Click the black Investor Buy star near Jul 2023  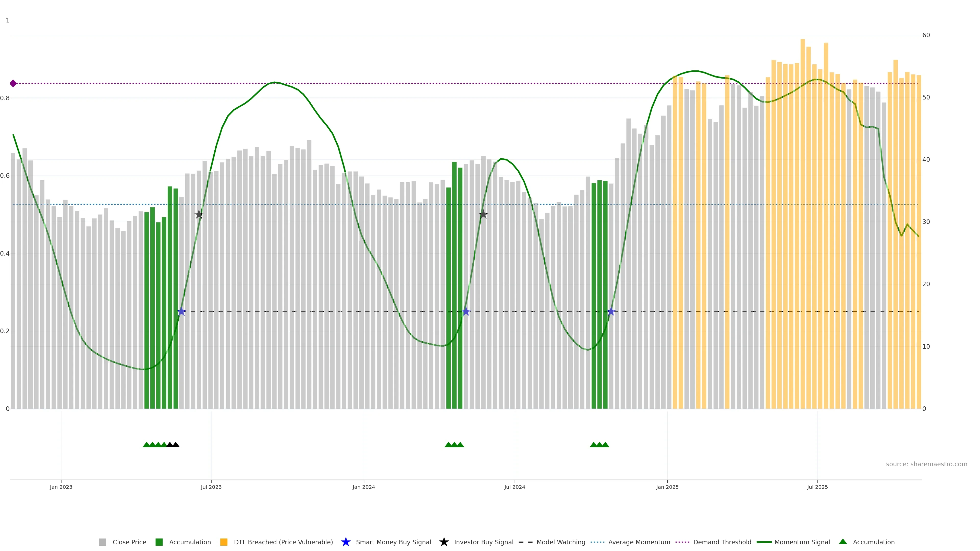click(x=199, y=215)
